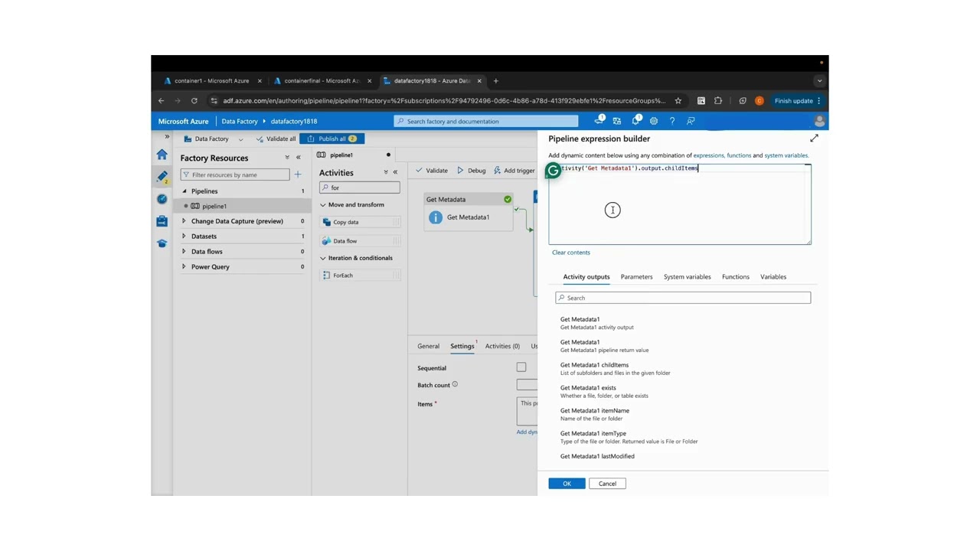
Task: Select Get Metadata1 itemType entry
Action: 629,437
